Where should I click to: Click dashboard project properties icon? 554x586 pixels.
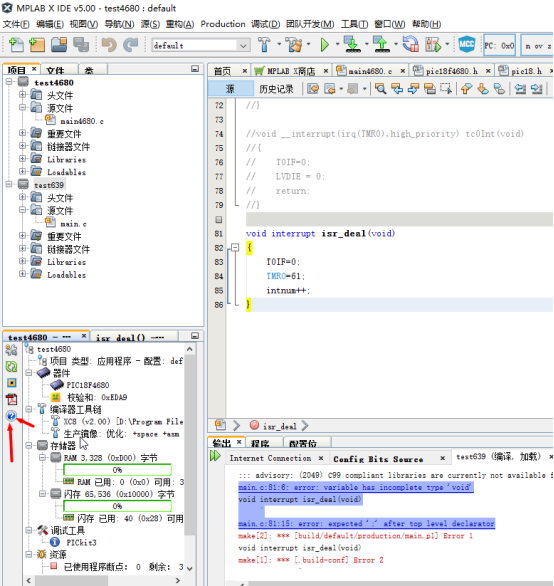[12, 350]
